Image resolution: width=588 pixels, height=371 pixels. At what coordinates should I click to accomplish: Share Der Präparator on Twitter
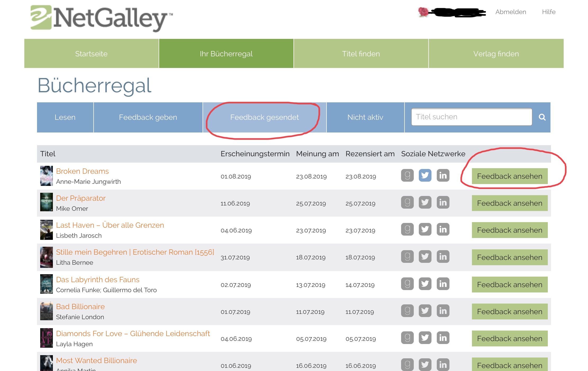click(x=425, y=202)
